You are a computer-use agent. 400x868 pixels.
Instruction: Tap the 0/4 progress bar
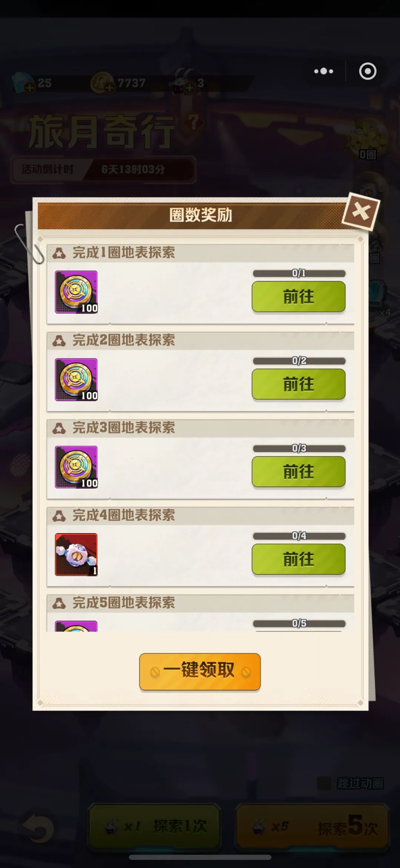[299, 536]
